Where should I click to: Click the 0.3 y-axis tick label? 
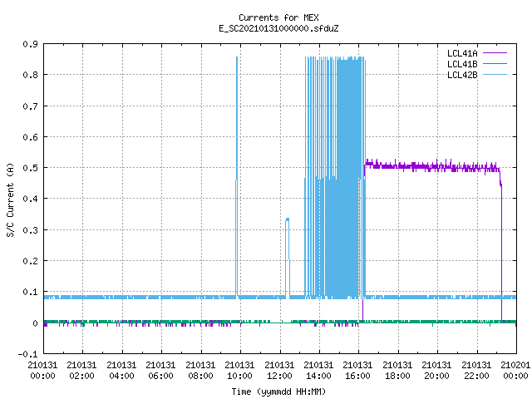point(30,230)
